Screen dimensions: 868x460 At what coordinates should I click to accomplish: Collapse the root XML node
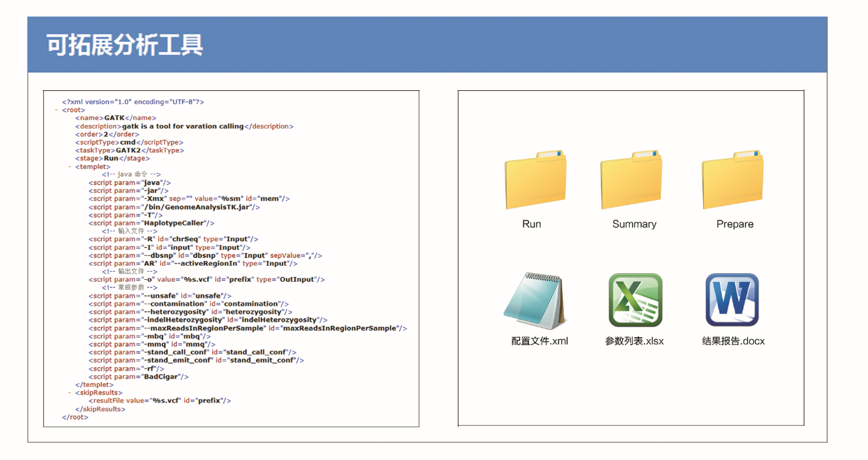(56, 110)
